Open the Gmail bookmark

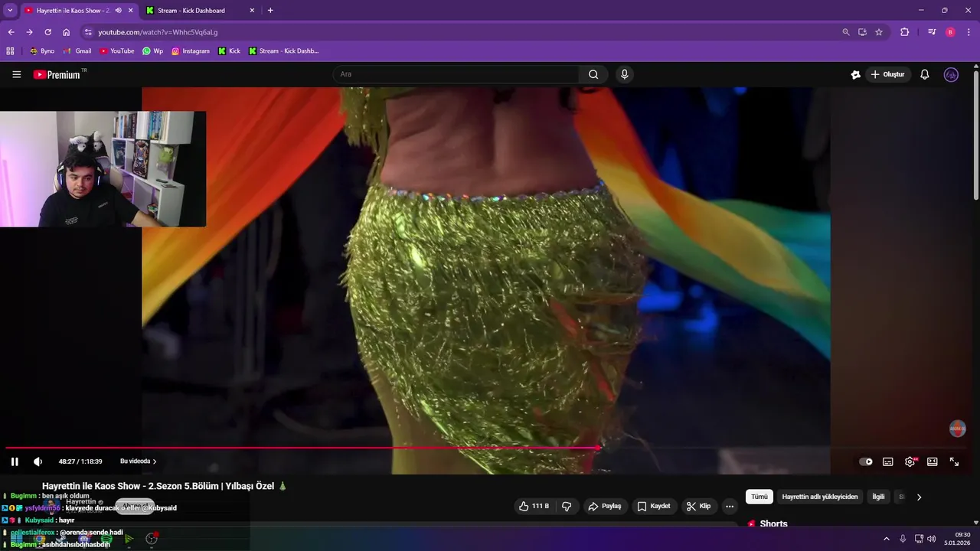click(77, 51)
